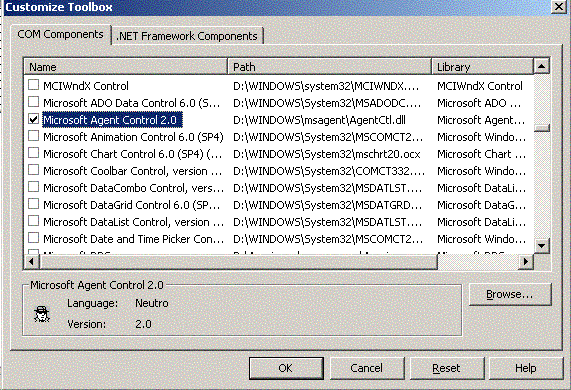
Task: Click library cell Microsoft Agent
Action: pyautogui.click(x=481, y=120)
